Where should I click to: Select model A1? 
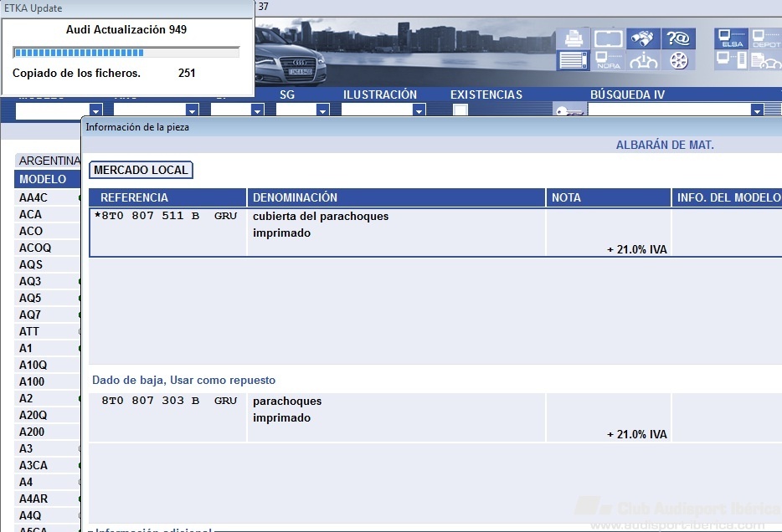48,348
